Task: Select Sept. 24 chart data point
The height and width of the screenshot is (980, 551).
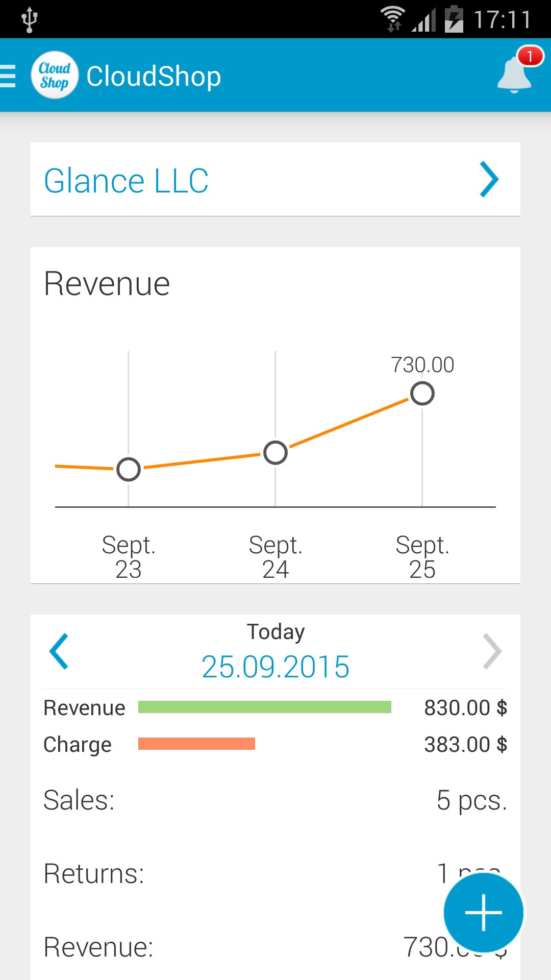Action: [275, 453]
